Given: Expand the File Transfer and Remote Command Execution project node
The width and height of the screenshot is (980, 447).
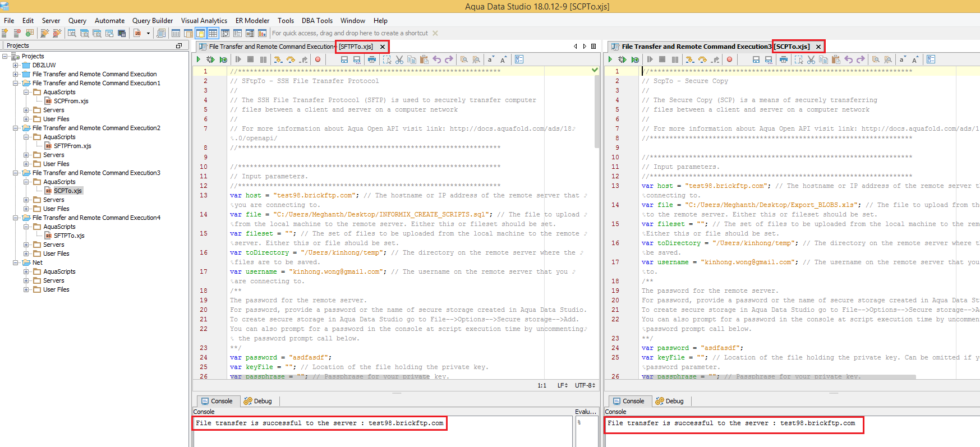Looking at the screenshot, I should click(x=16, y=74).
